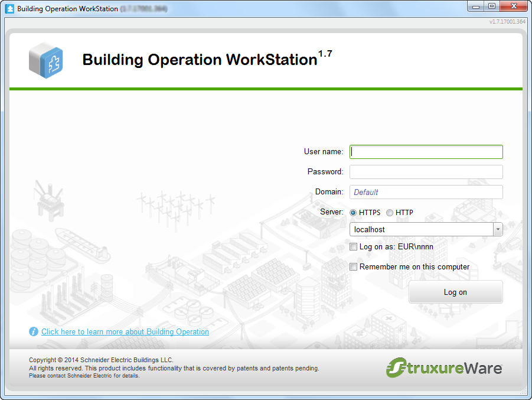The image size is (532, 400).
Task: Select the HTTPS server protocol
Action: tap(354, 213)
